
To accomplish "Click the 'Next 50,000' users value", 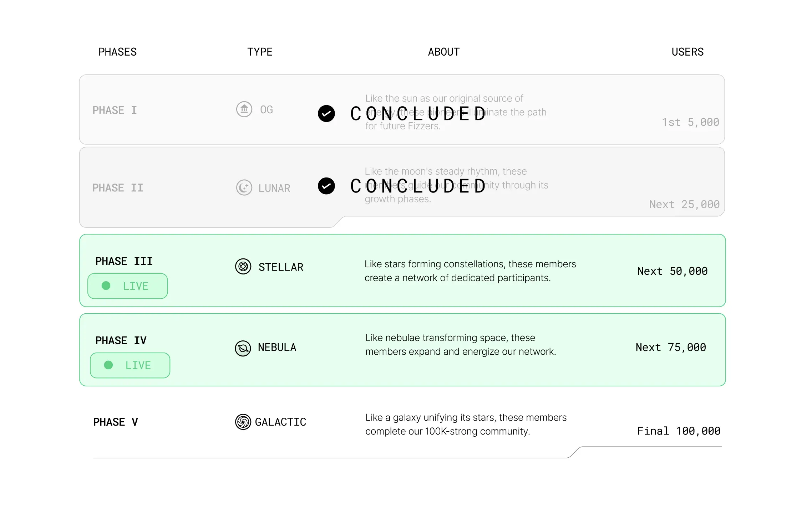I will [672, 271].
